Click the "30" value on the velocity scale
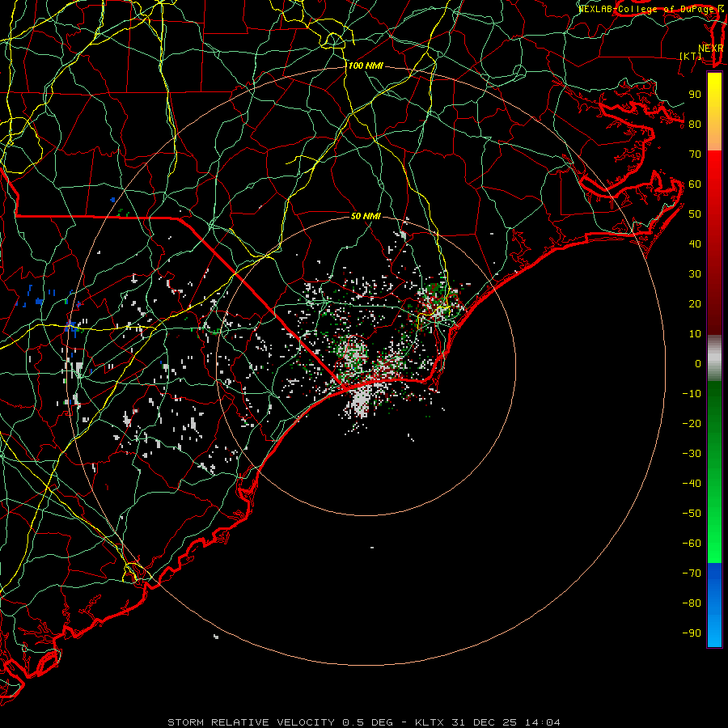The height and width of the screenshot is (728, 728). tap(695, 274)
